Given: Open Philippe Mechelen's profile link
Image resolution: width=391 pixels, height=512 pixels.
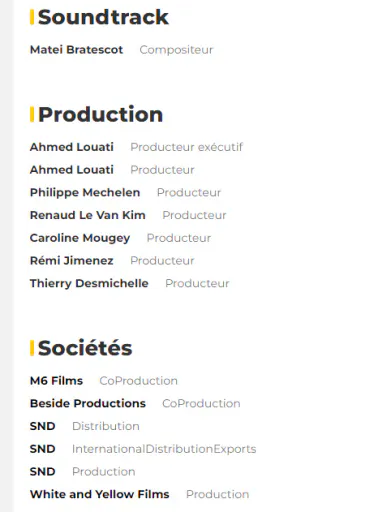Looking at the screenshot, I should [x=85, y=193].
